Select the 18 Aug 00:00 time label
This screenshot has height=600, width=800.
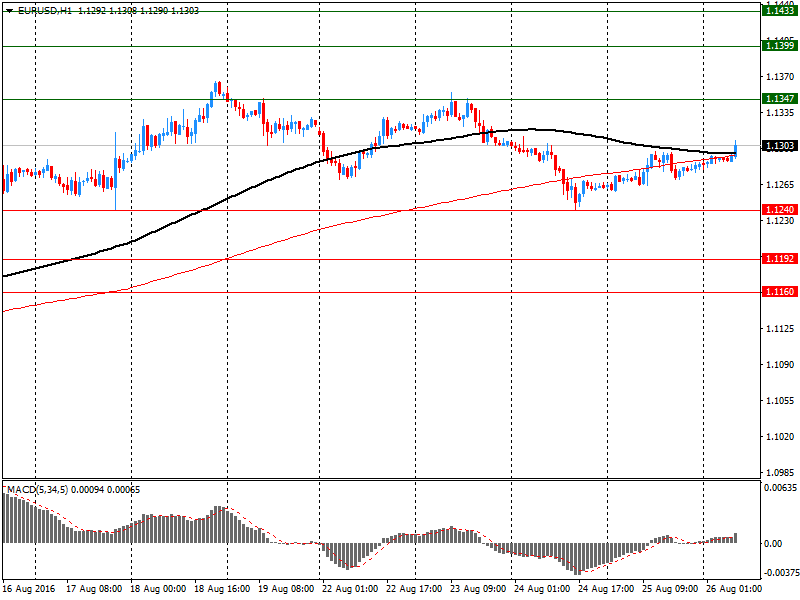pos(158,589)
